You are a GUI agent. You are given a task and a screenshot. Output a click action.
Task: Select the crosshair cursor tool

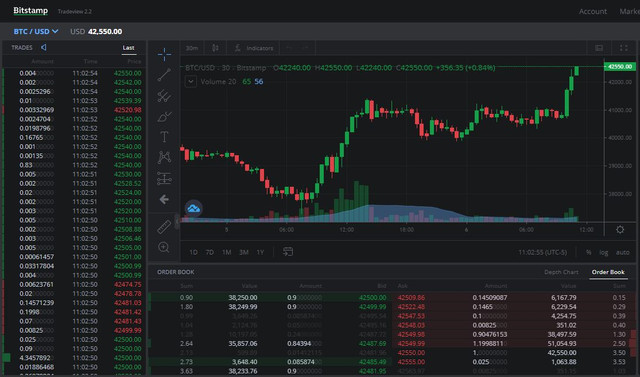point(164,54)
